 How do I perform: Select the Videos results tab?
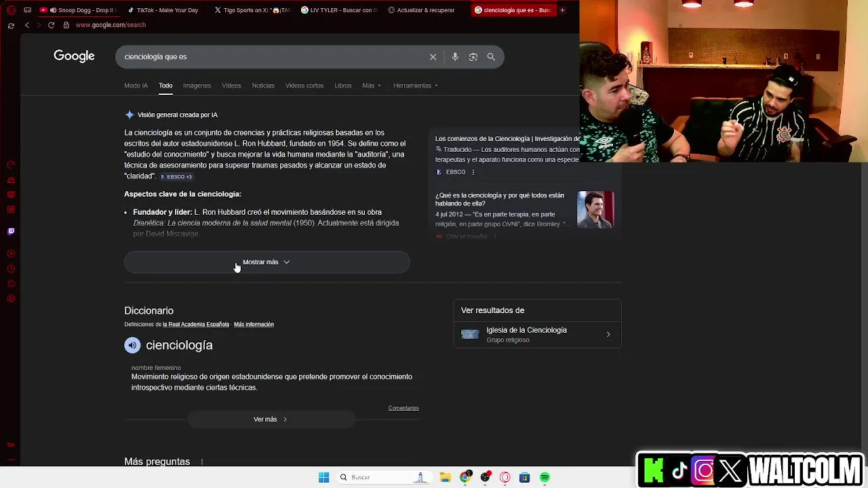click(231, 85)
